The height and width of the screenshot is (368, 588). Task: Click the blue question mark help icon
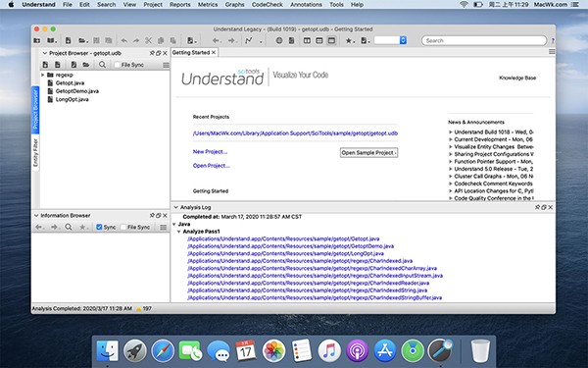pos(553,40)
